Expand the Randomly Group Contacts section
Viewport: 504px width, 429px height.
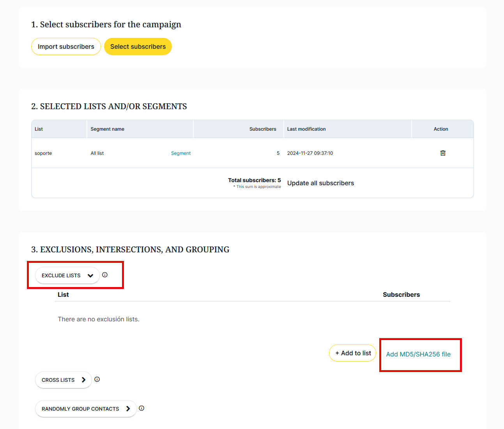point(85,409)
